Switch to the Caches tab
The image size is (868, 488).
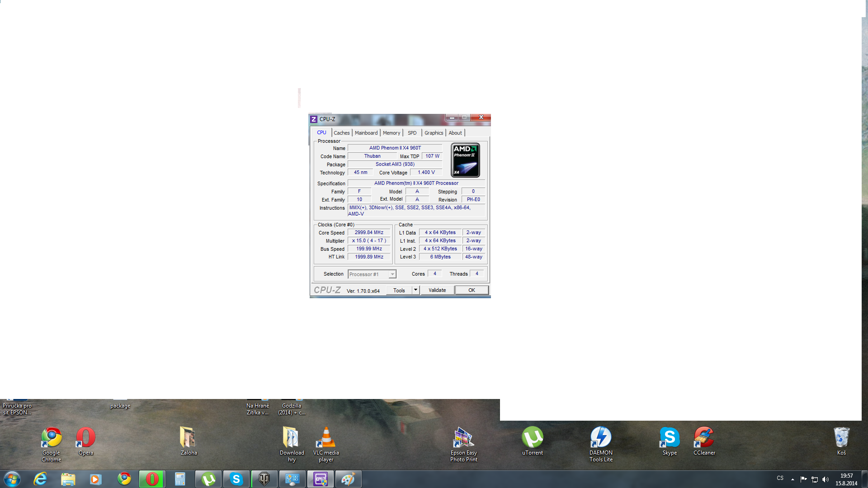tap(342, 133)
